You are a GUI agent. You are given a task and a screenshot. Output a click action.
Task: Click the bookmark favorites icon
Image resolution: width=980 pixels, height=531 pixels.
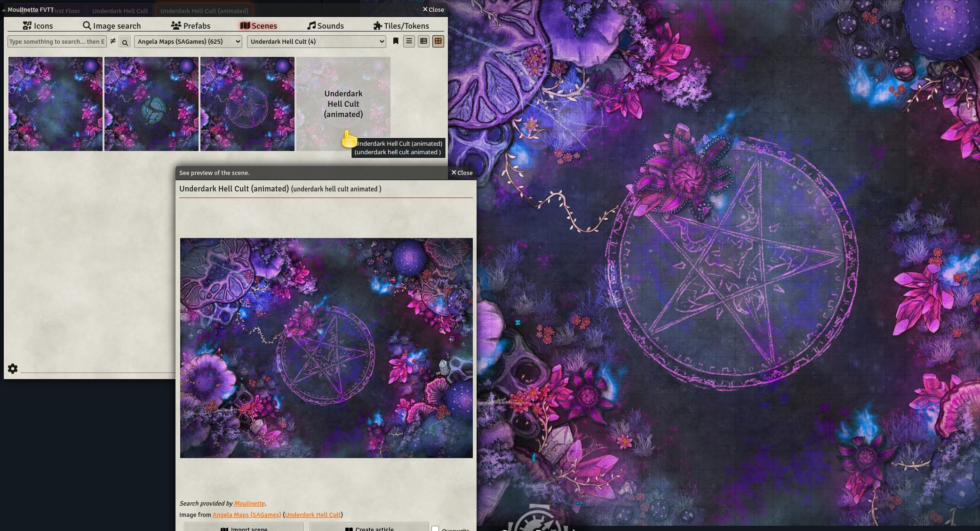[396, 41]
